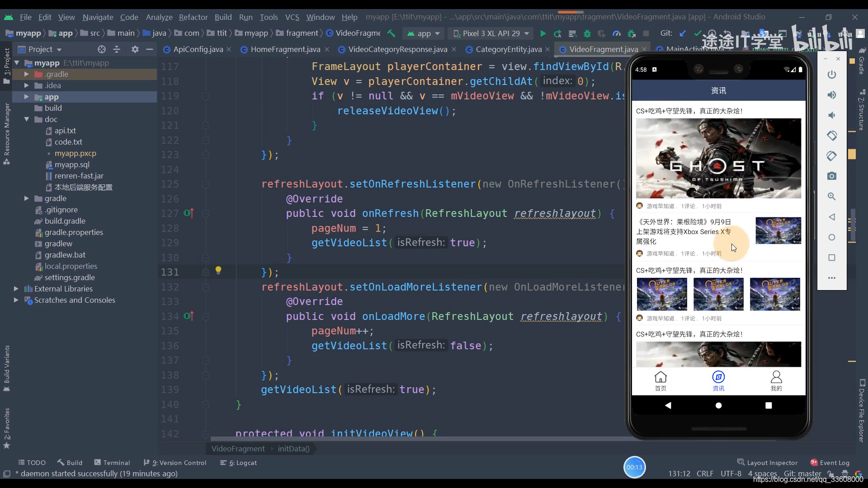868x488 pixels.
Task: Open the Logcat tool window
Action: click(x=238, y=463)
